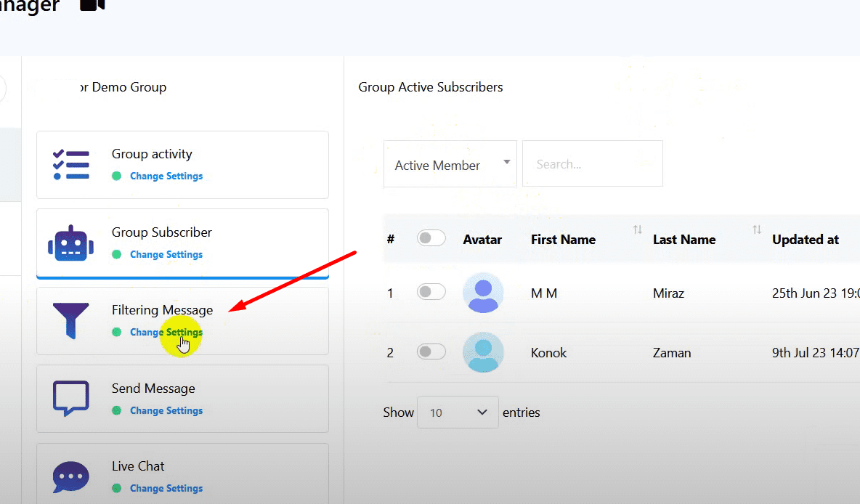The width and height of the screenshot is (860, 504).
Task: Click the subscriber Search input field
Action: pos(592,164)
